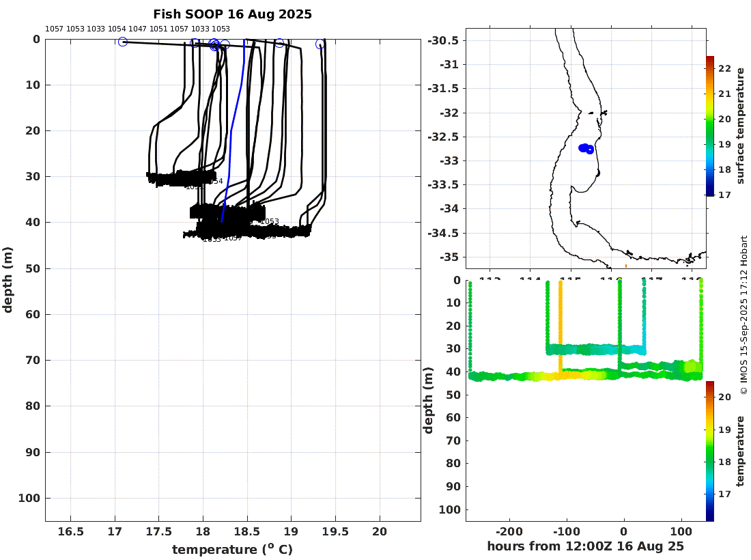Click the 'hours from 12:00Z 16 Aug 25' axis label
Viewport: 751px width, 560px height.
tap(585, 546)
